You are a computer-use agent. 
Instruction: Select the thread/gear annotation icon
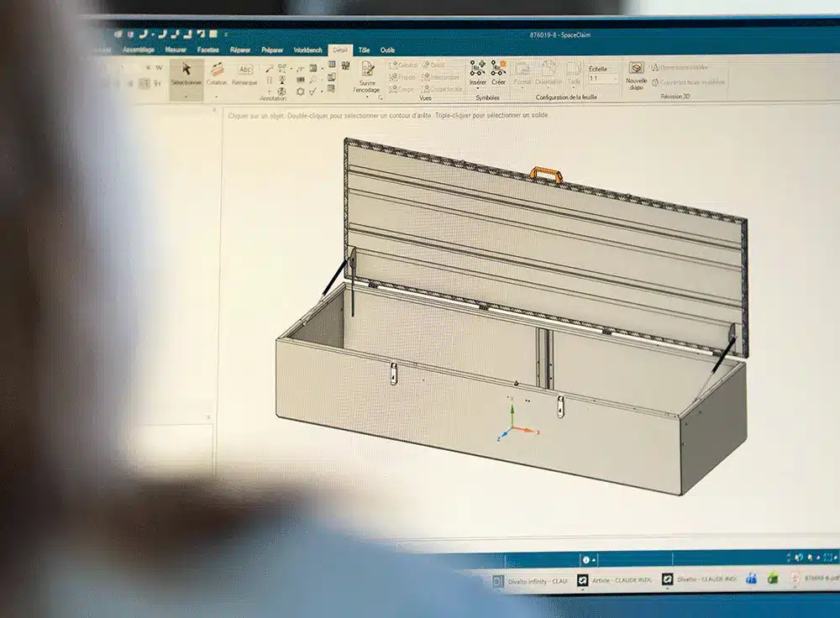300,92
